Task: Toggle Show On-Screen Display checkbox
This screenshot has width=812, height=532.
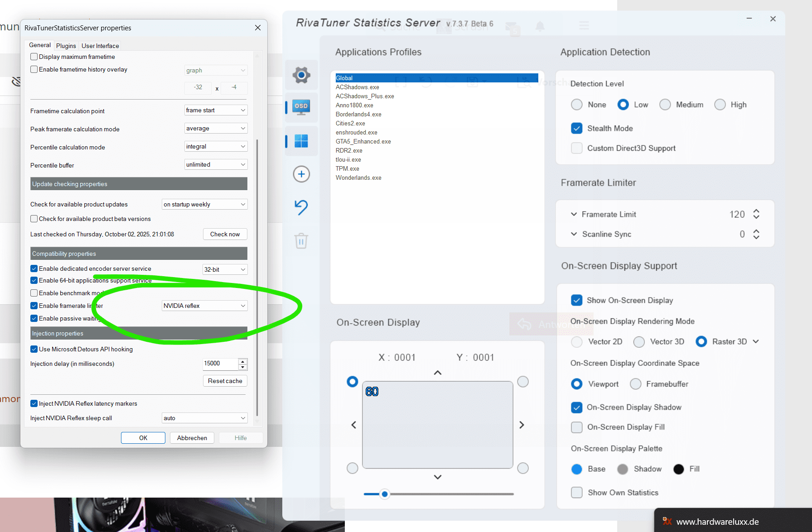Action: point(576,300)
